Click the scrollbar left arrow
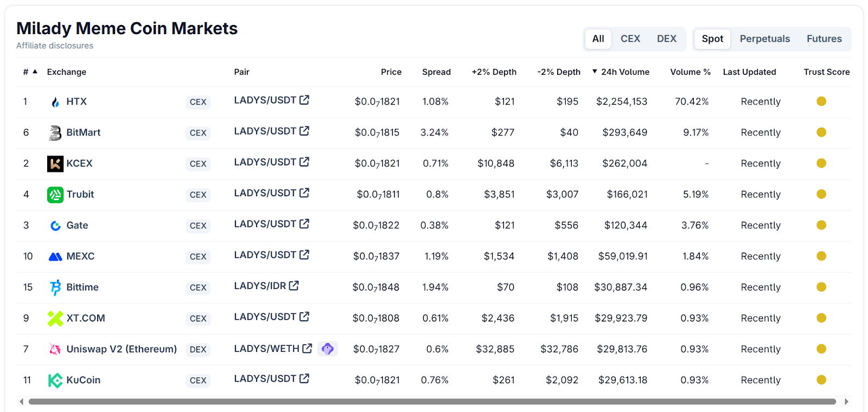 pyautogui.click(x=21, y=402)
